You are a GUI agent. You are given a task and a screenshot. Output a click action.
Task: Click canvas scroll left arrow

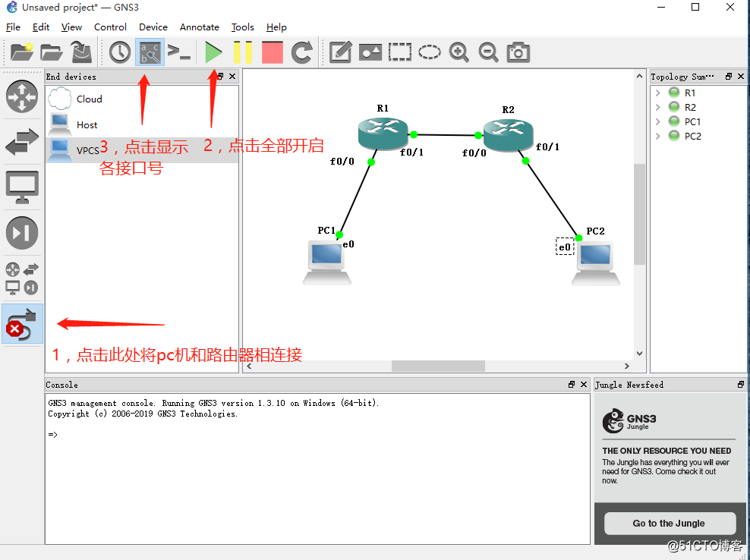[249, 366]
